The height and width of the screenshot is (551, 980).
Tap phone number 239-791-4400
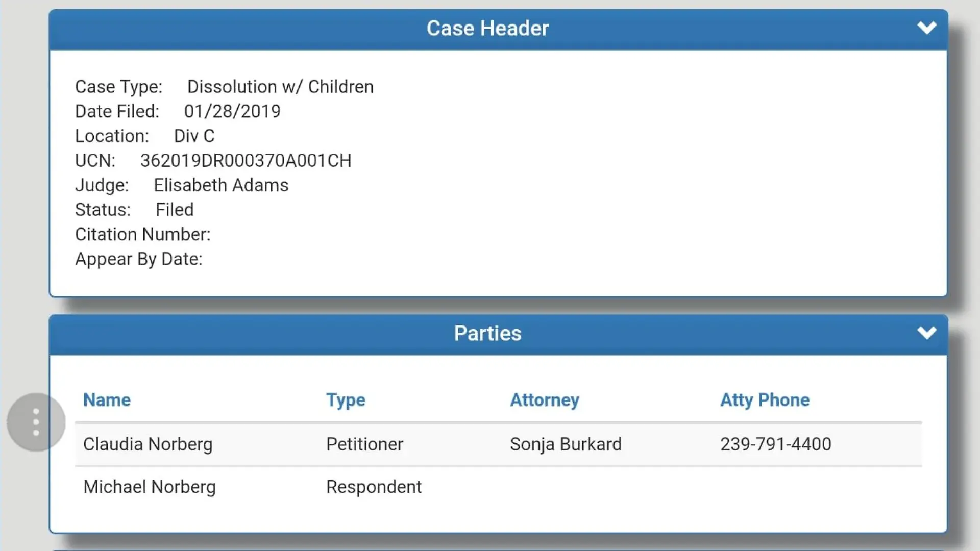(775, 444)
